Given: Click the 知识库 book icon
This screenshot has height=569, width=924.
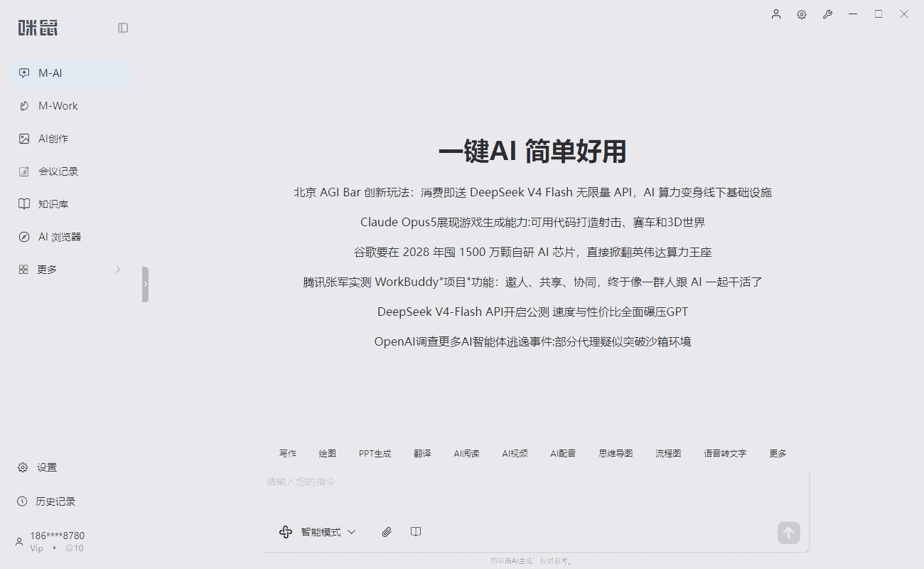Looking at the screenshot, I should (x=24, y=204).
